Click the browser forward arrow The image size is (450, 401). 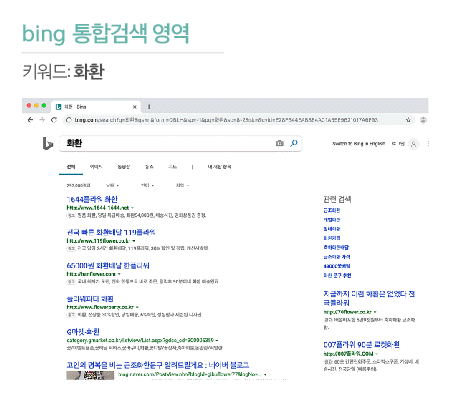pyautogui.click(x=42, y=120)
